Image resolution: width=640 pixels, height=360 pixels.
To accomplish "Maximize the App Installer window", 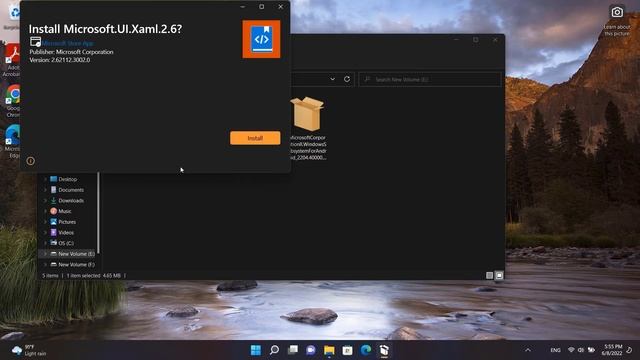I will 262,7.
